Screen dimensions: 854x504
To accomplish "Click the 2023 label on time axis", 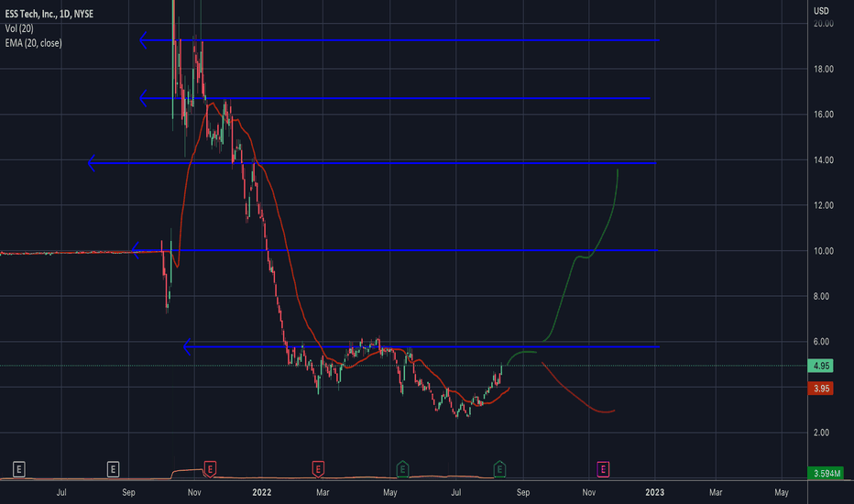I will click(654, 492).
